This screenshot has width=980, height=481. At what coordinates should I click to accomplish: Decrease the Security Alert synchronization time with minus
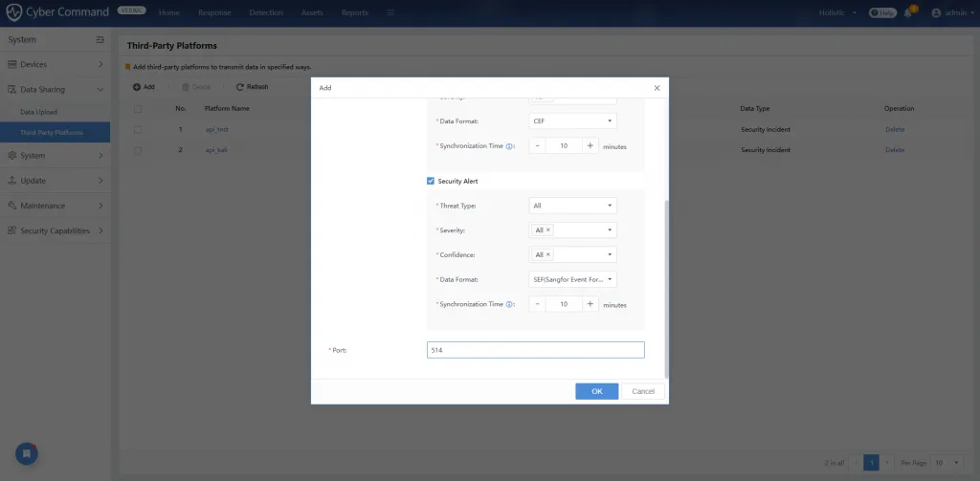click(538, 304)
